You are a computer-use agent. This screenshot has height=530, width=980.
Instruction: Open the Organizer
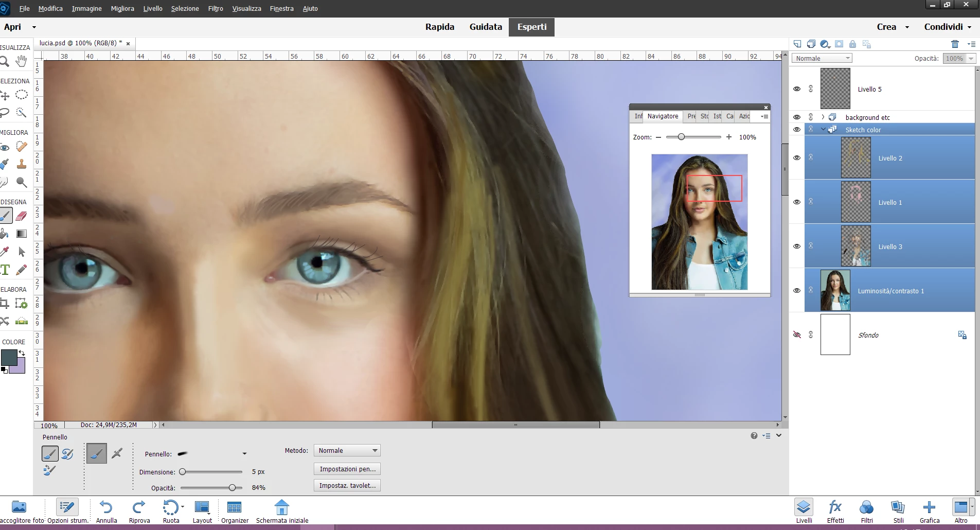pyautogui.click(x=235, y=511)
